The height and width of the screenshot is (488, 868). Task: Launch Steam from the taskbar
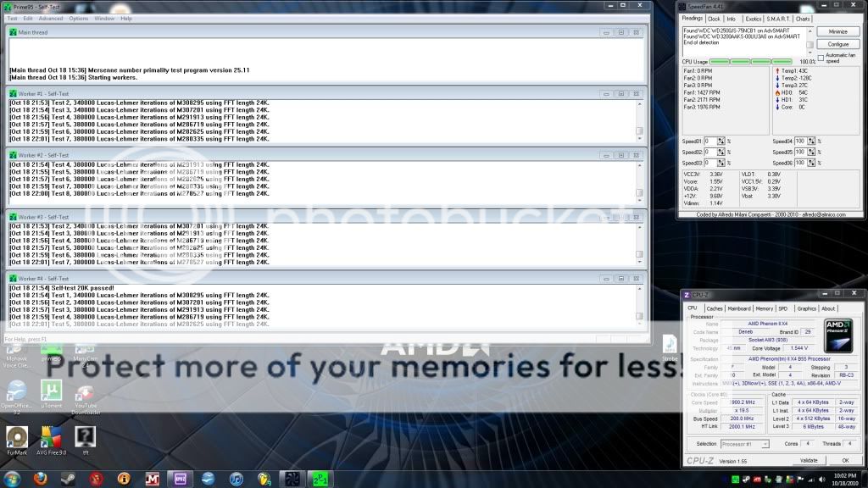[67, 479]
